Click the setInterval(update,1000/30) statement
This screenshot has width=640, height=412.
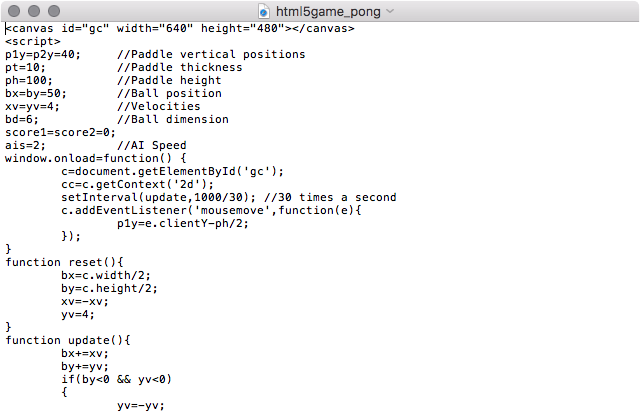coord(158,197)
